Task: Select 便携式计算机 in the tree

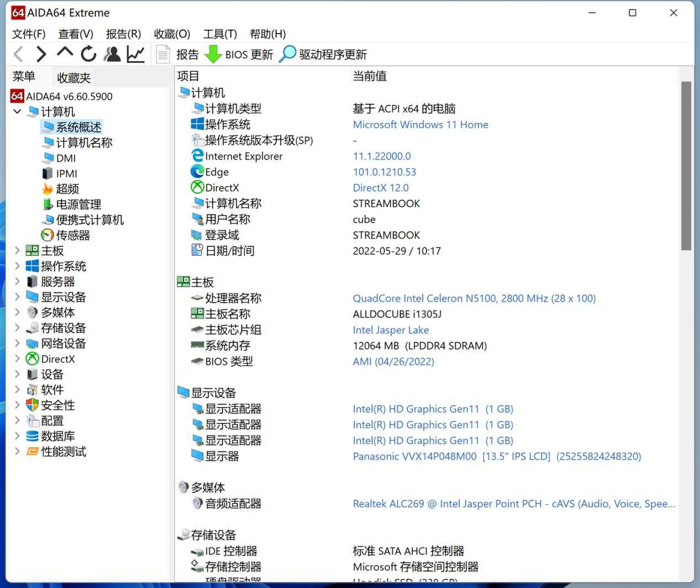Action: 90,220
